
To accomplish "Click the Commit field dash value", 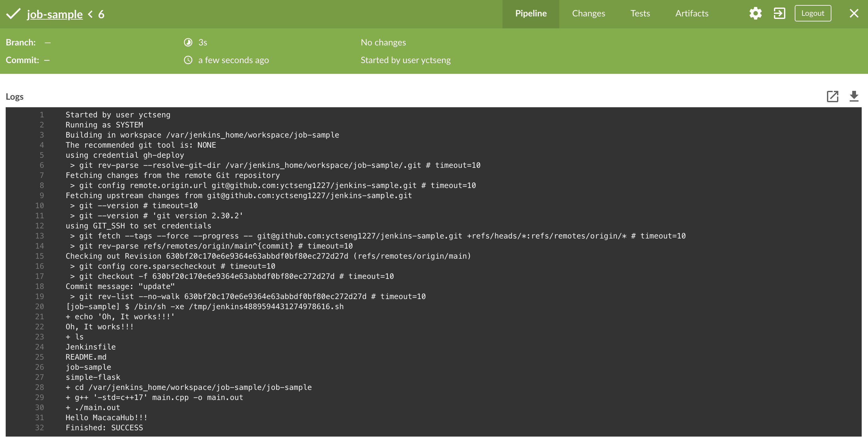I will tap(46, 60).
